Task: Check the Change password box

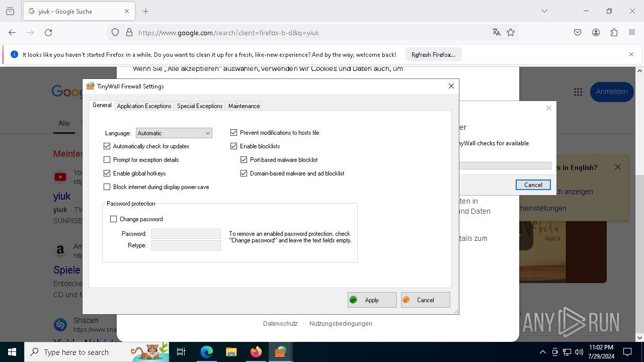Action: click(113, 219)
